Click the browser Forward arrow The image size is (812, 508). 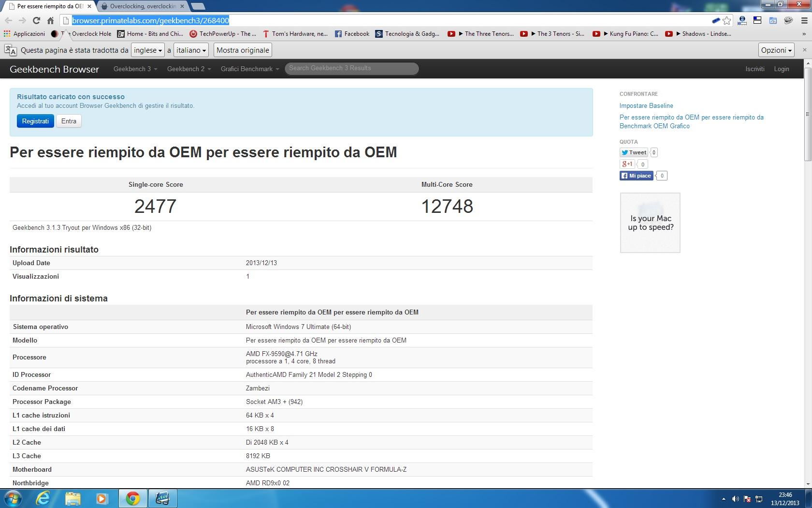[22, 20]
